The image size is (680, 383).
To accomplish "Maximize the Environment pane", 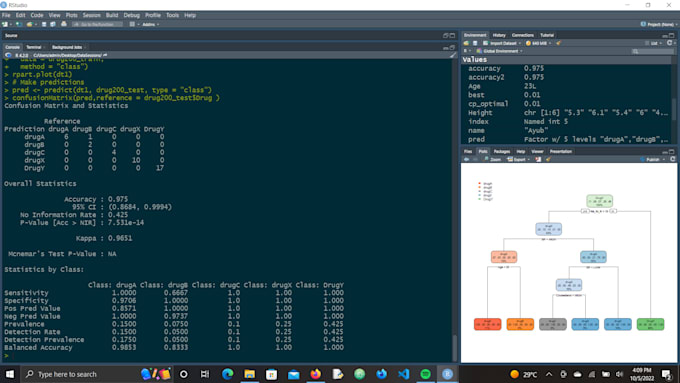I will (672, 35).
